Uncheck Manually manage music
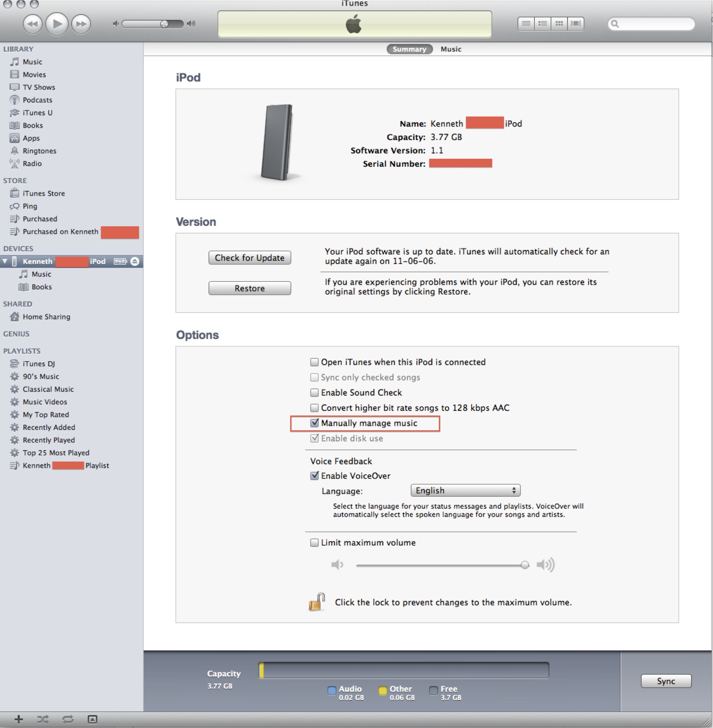Screen dimensions: 713x728 click(x=314, y=423)
